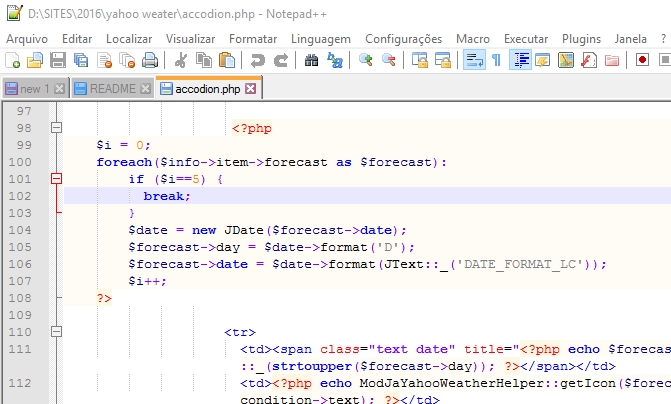
Task: Collapse the if block fold at line 101
Action: pyautogui.click(x=56, y=179)
